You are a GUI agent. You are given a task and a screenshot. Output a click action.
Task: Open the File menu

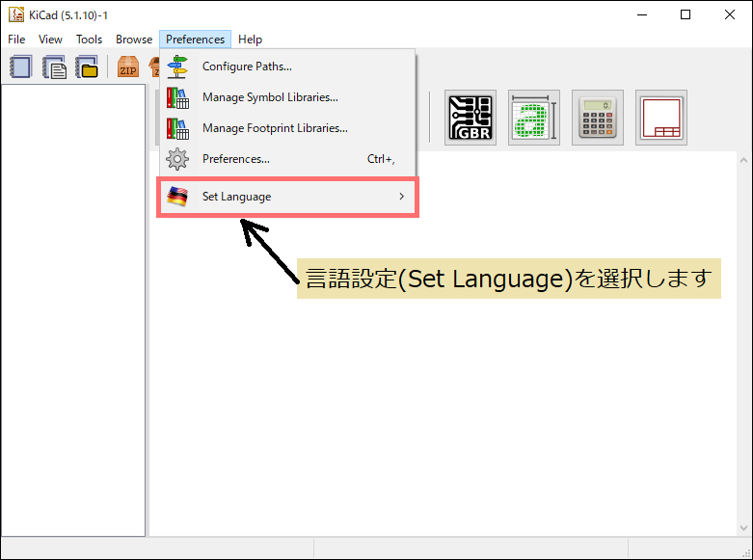coord(16,40)
